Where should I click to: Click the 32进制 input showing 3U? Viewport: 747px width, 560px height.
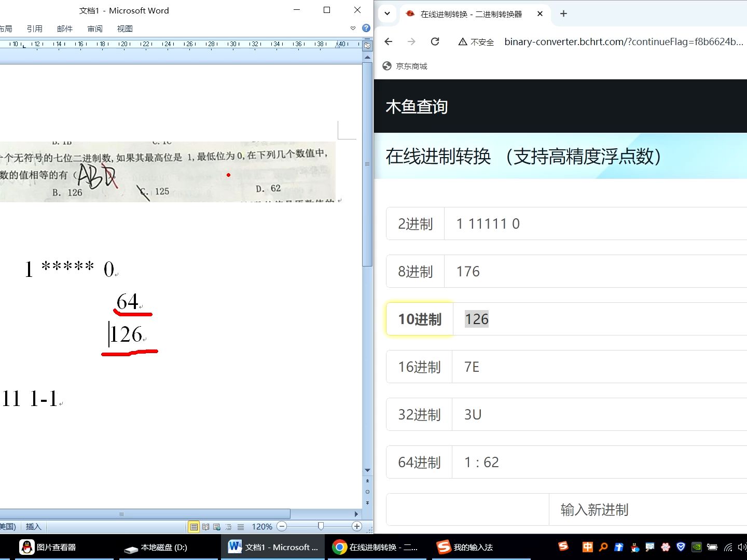(600, 414)
